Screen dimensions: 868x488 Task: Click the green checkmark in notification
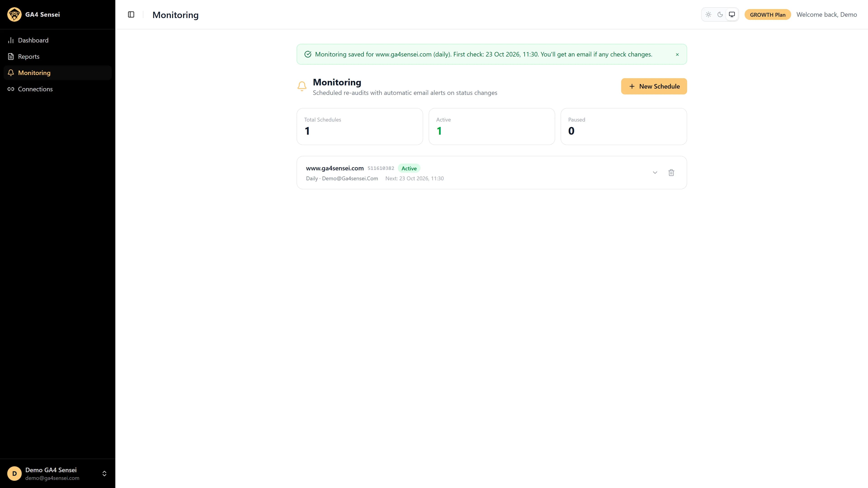point(308,54)
